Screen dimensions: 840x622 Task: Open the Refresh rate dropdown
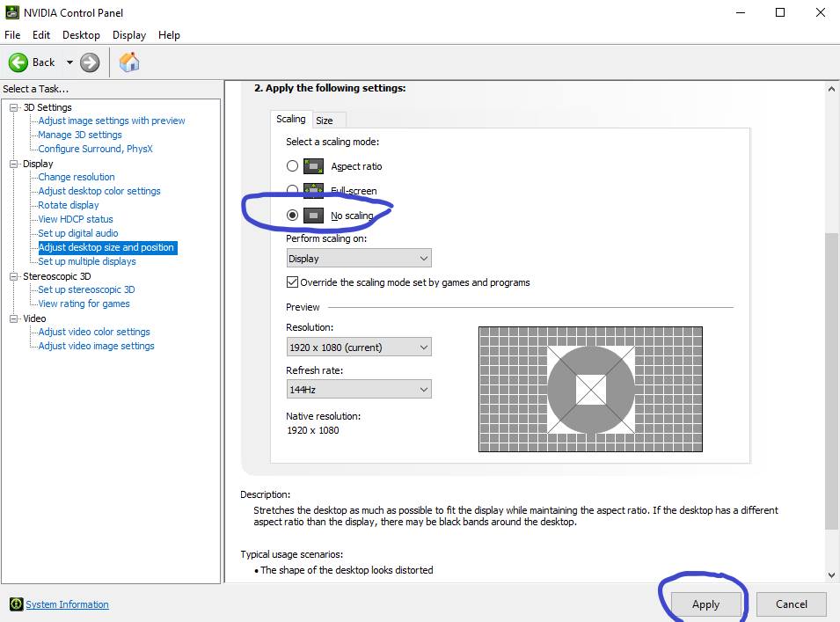pos(359,390)
